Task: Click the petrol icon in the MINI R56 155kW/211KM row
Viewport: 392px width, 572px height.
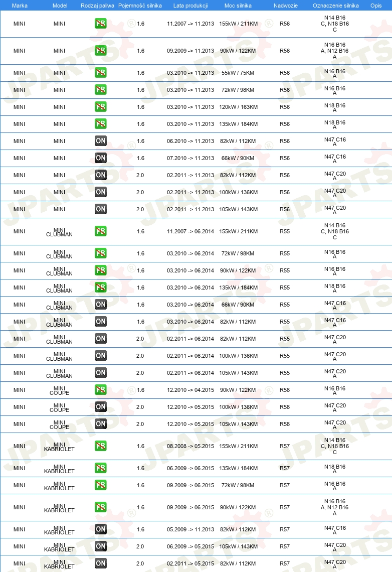Action: (101, 24)
